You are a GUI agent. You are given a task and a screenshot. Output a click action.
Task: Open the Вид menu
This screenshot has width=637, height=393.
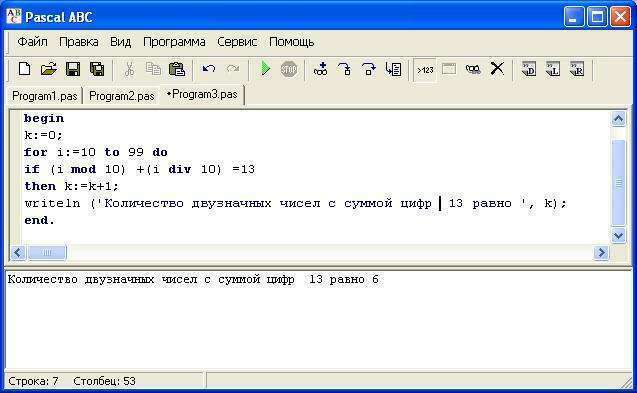pos(121,42)
